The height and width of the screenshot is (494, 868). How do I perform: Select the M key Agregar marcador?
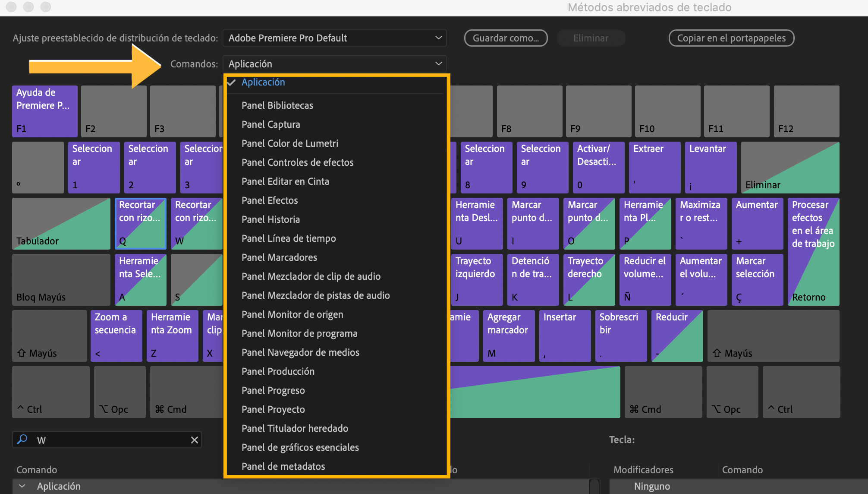pyautogui.click(x=509, y=336)
